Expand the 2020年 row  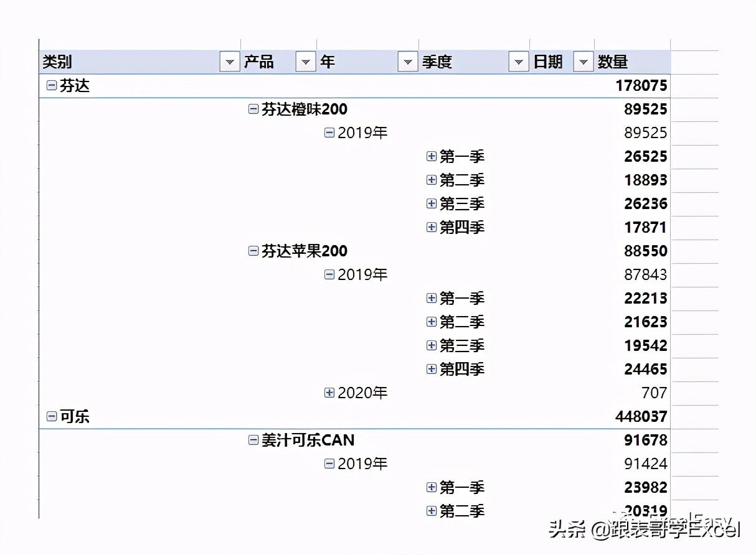(x=329, y=393)
